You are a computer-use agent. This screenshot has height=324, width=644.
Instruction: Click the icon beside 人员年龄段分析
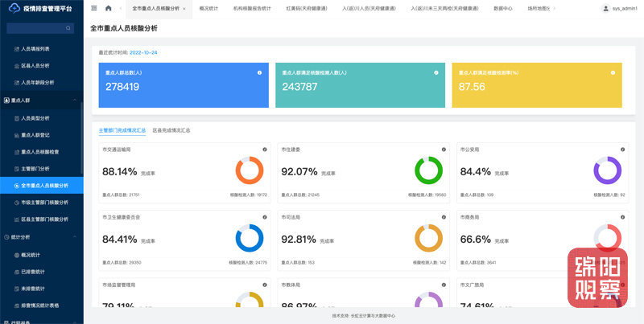[17, 83]
